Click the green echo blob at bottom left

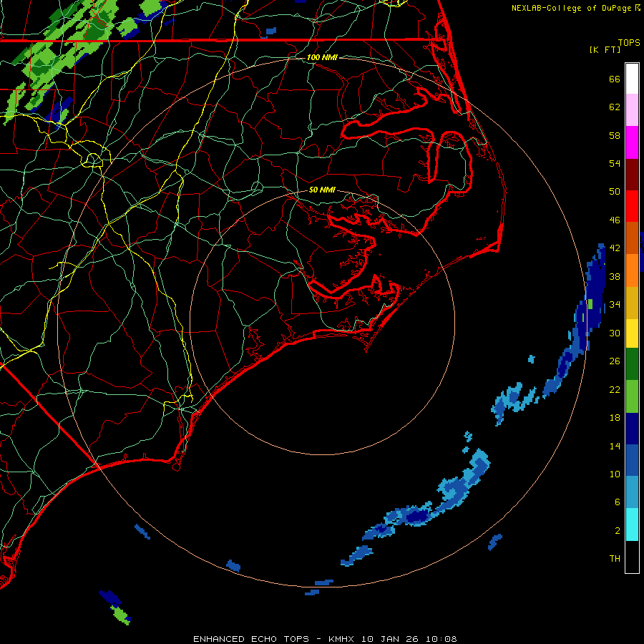click(x=121, y=614)
